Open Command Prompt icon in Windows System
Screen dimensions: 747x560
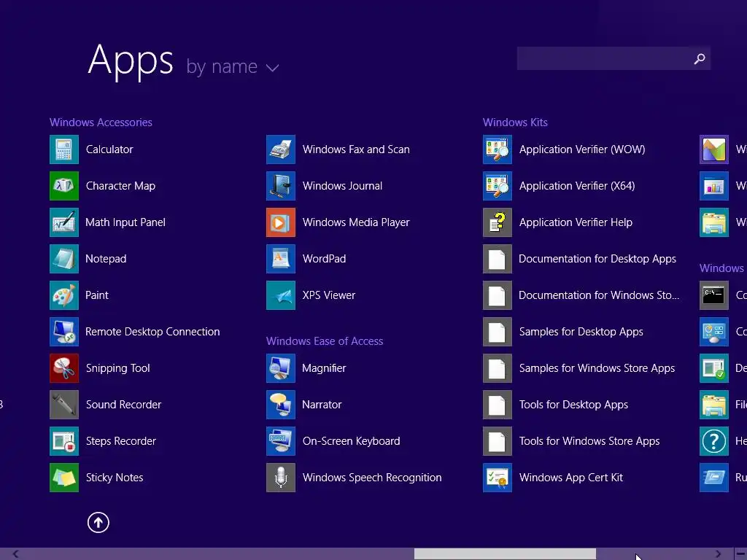tap(713, 295)
